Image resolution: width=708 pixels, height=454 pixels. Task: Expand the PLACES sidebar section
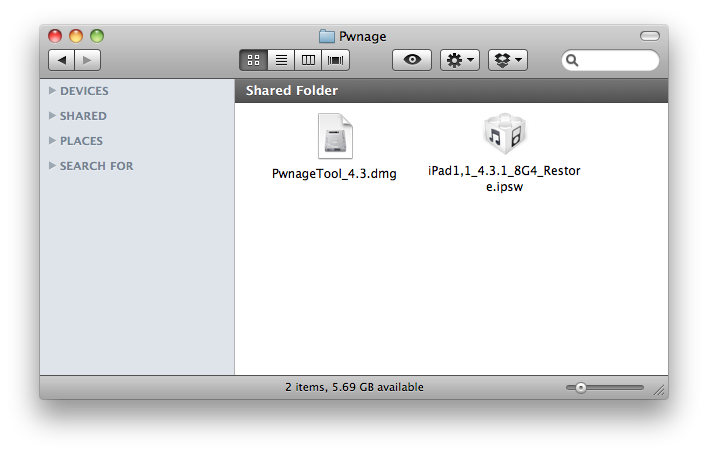[x=53, y=141]
